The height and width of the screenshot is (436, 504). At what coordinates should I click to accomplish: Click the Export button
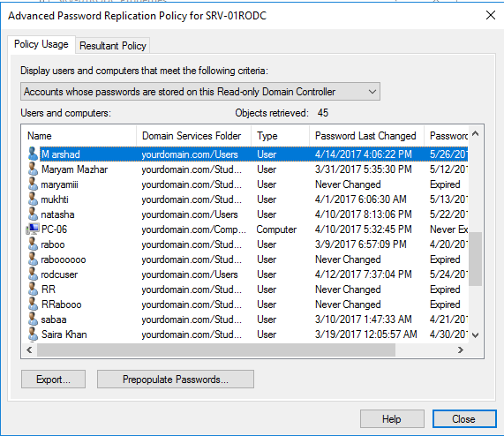(53, 380)
